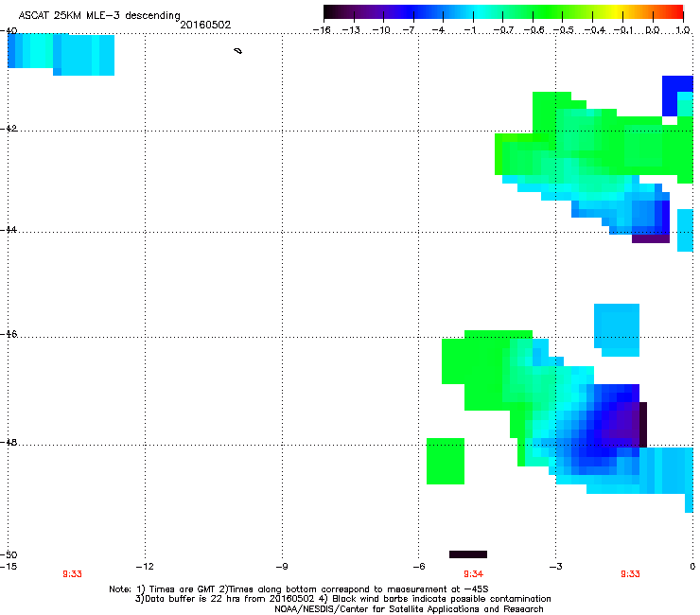Click the -44 latitude axis label
The width and height of the screenshot is (700, 615).
coord(9,230)
